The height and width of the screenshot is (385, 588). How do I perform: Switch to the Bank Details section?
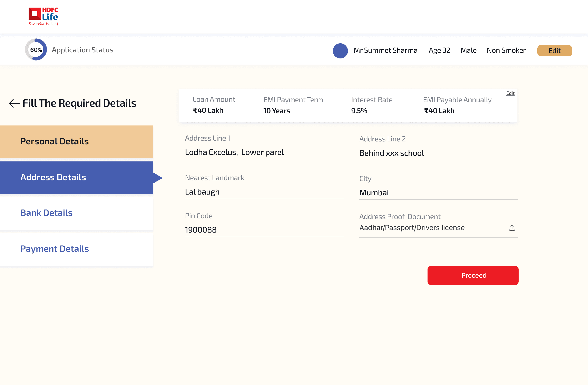coord(77,213)
